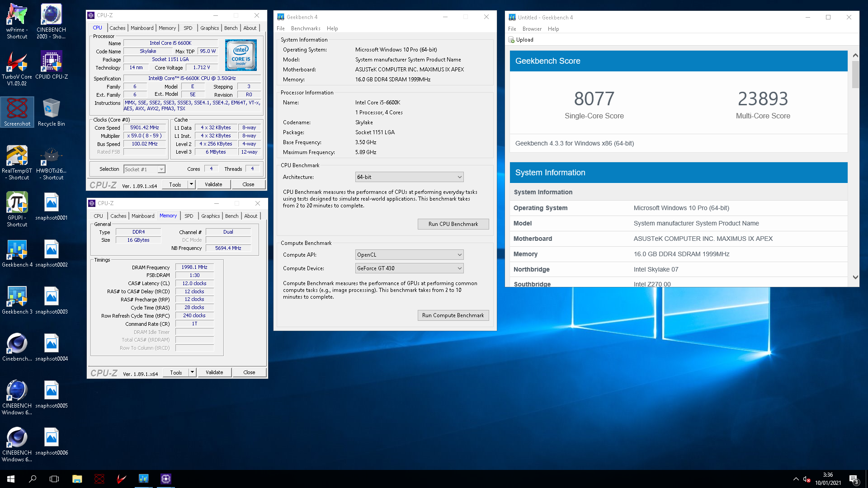Image resolution: width=868 pixels, height=488 pixels.
Task: Open the CINEBENCH 2003 shortcut icon
Action: (52, 21)
